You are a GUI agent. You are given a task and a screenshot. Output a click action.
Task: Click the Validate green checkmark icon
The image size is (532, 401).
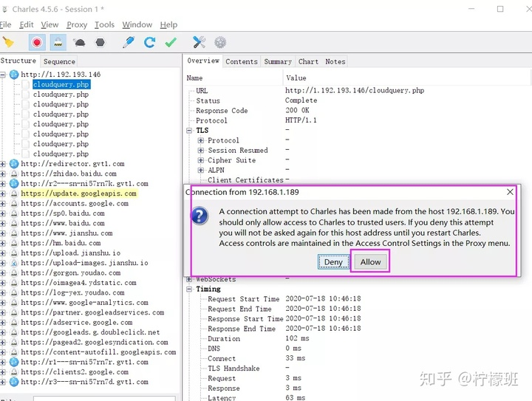[171, 42]
